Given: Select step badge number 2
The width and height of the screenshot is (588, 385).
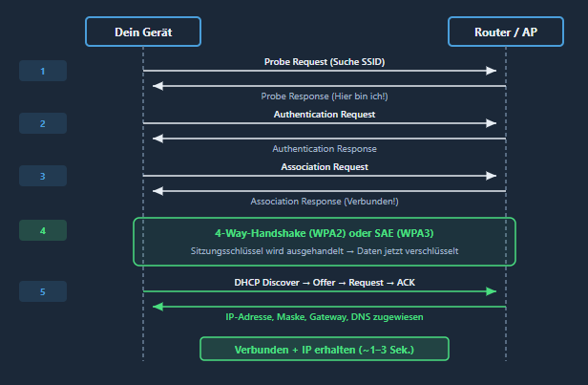Looking at the screenshot, I should [43, 124].
